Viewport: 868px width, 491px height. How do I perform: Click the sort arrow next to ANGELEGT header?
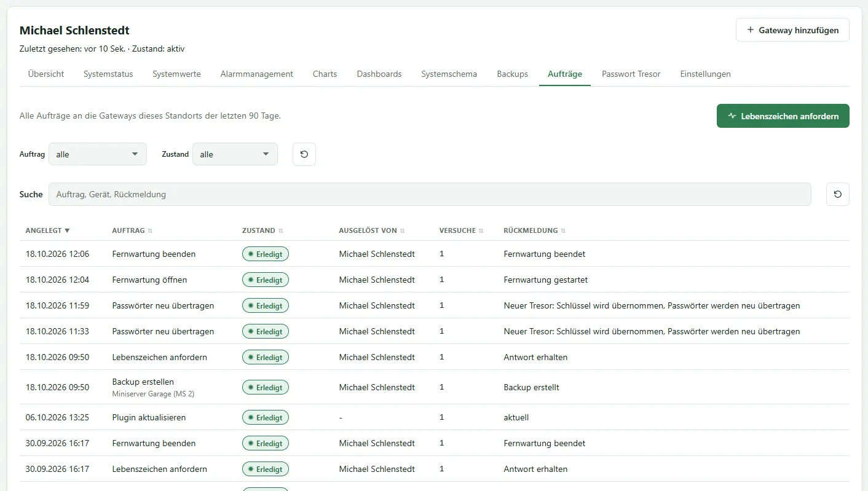tap(67, 230)
